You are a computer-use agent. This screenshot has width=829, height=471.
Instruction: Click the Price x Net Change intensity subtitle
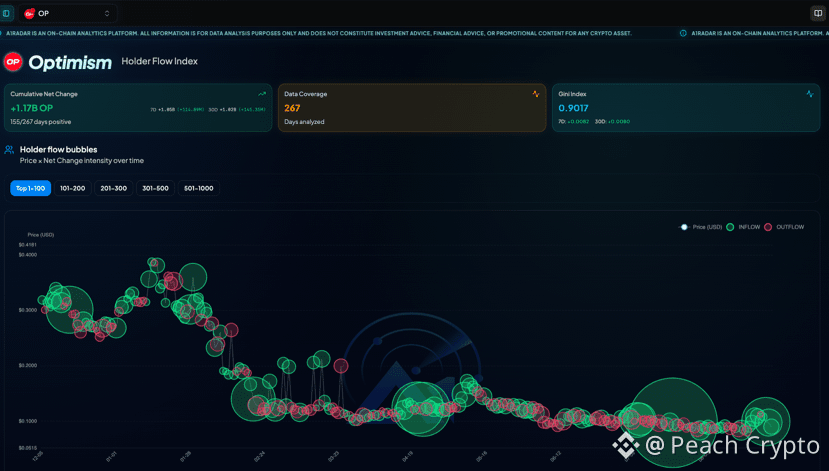tap(81, 161)
